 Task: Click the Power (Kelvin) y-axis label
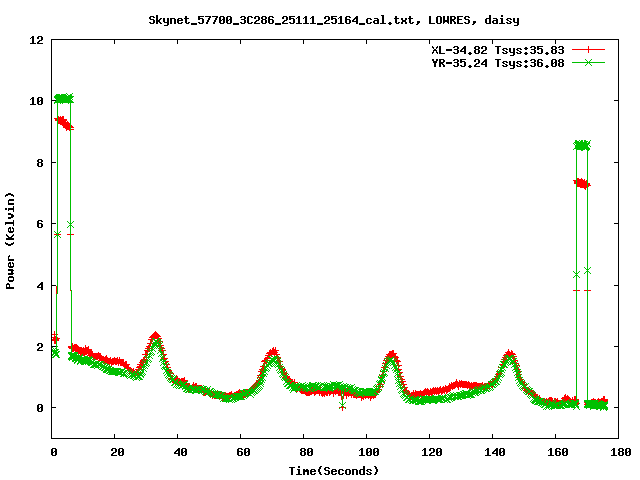(x=10, y=241)
